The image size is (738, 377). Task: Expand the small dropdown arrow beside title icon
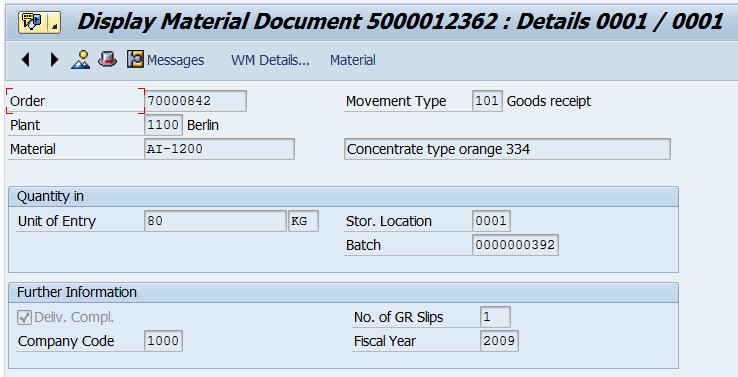point(55,22)
